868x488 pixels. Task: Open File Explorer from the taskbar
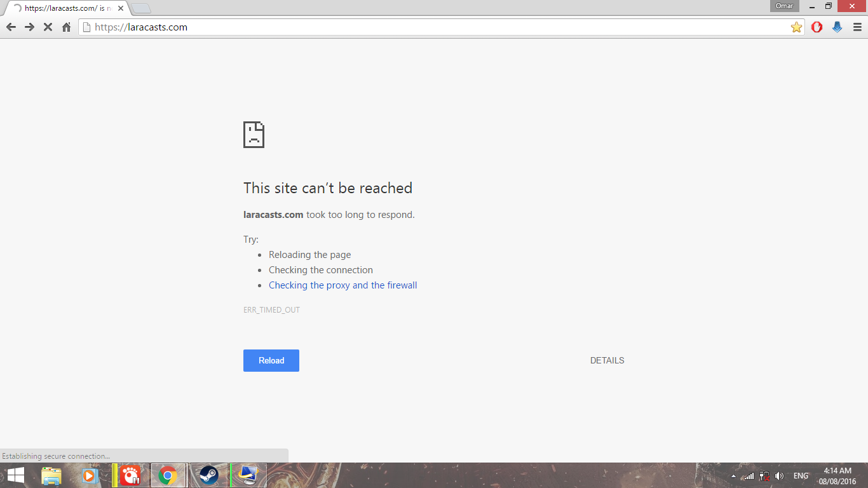(51, 475)
